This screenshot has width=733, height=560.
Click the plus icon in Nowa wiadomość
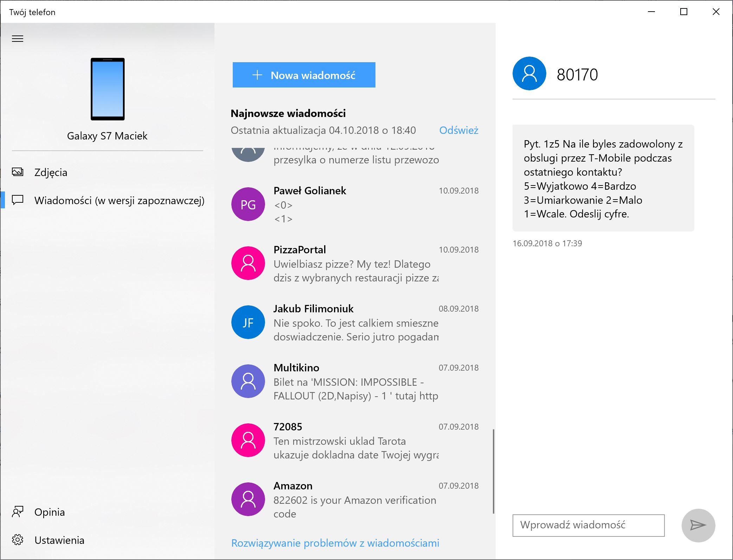257,75
